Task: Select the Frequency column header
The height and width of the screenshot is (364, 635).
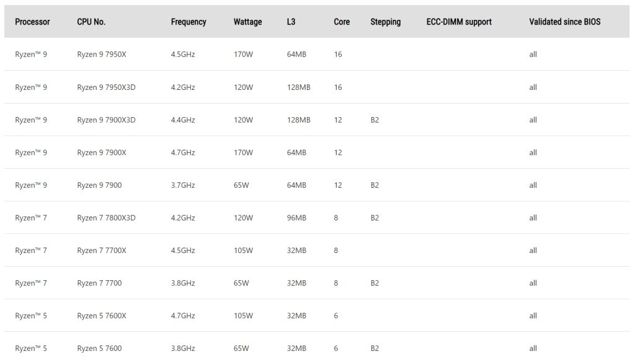Action: [x=189, y=22]
